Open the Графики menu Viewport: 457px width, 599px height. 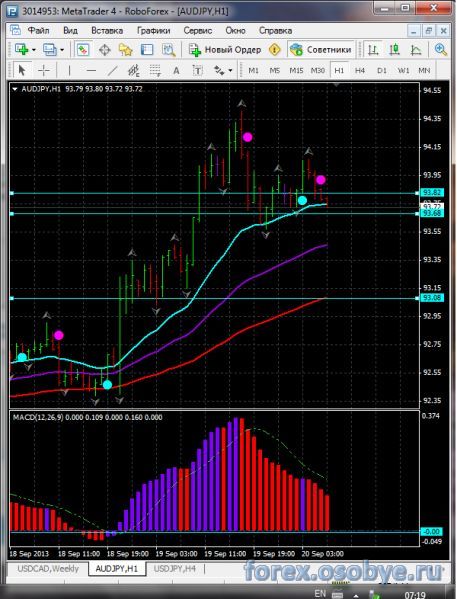[x=153, y=31]
